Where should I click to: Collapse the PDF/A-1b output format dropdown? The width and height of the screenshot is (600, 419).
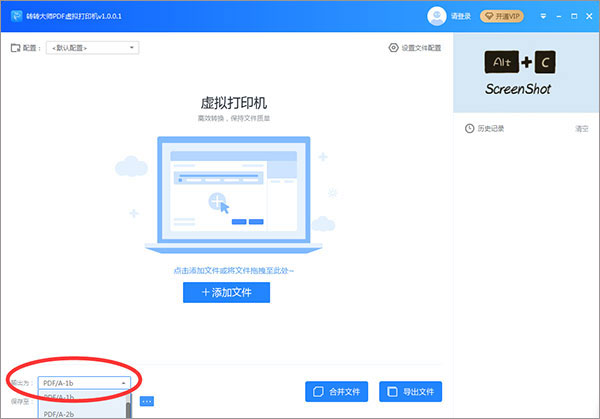click(x=84, y=383)
